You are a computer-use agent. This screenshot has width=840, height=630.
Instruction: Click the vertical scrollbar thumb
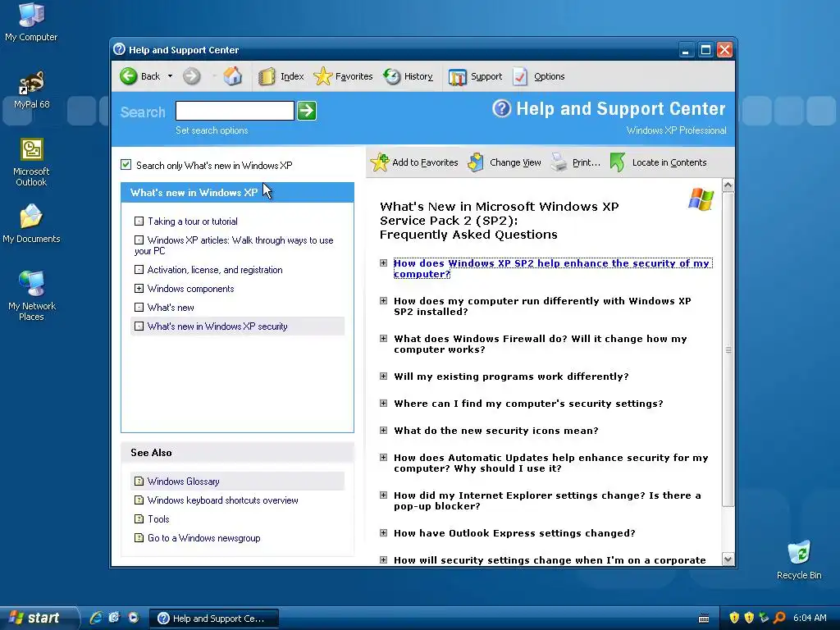pos(728,349)
